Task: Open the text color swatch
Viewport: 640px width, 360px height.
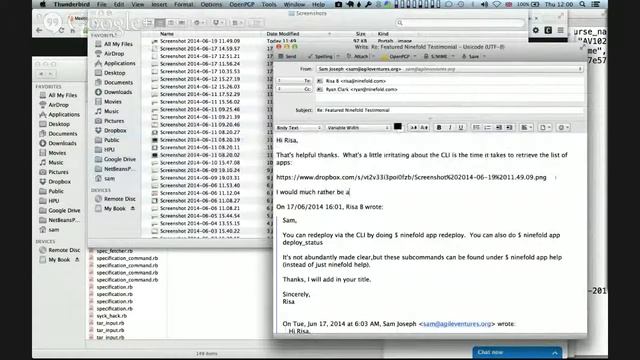Action: click(398, 127)
